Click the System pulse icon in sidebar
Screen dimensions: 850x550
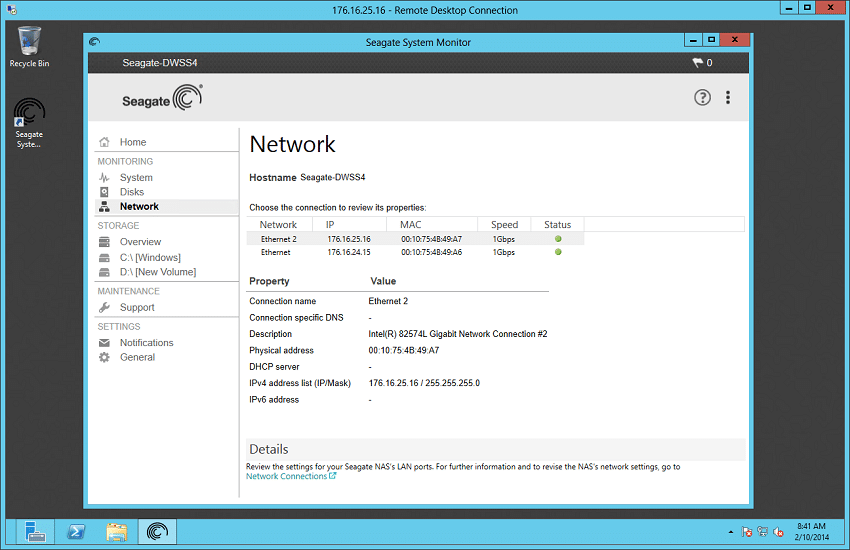105,178
